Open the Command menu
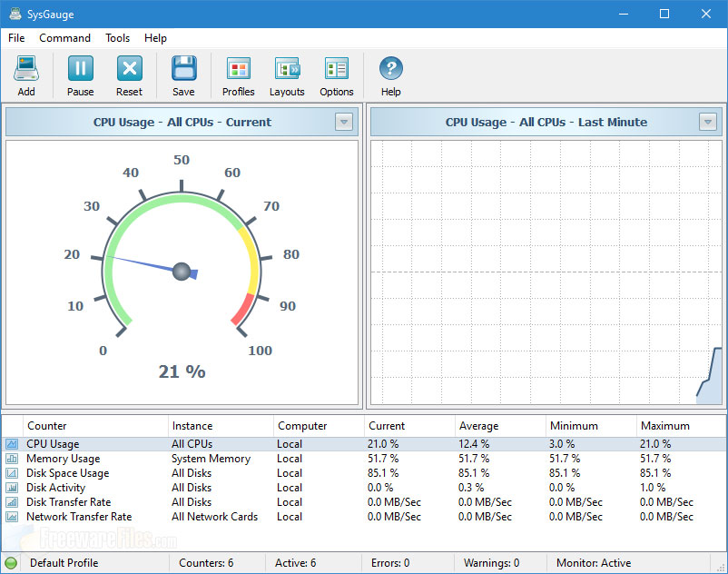Screen dimensions: 728x574 [x=64, y=38]
